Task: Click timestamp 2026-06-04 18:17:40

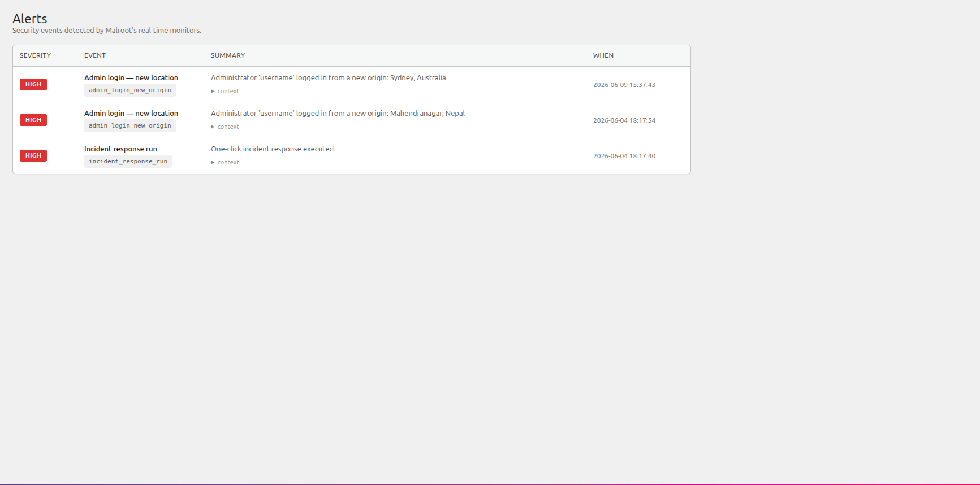Action: click(624, 156)
